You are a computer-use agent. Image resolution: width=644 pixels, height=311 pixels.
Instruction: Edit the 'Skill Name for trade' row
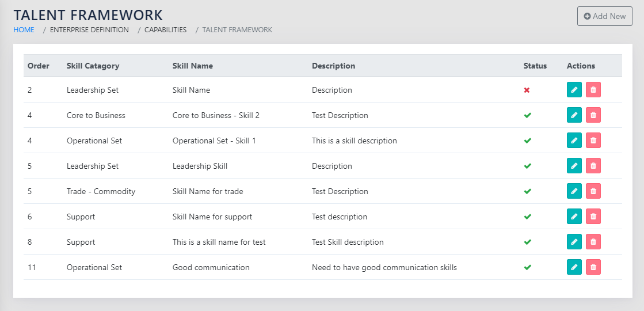(x=574, y=191)
